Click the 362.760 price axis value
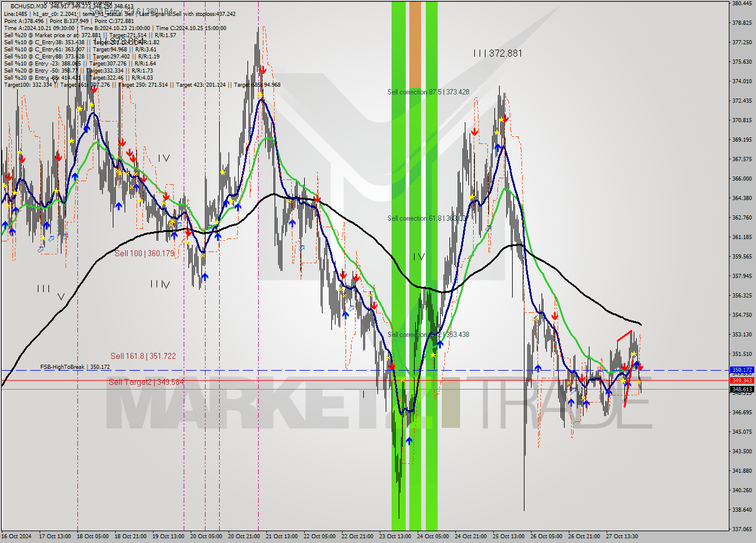The width and height of the screenshot is (756, 543). coord(742,217)
